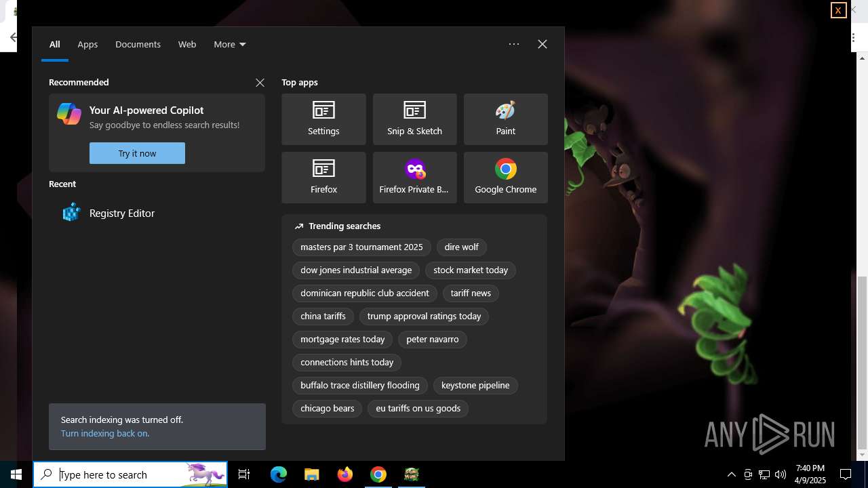
Task: Select the 'dire wolf' trending search
Action: [x=462, y=247]
